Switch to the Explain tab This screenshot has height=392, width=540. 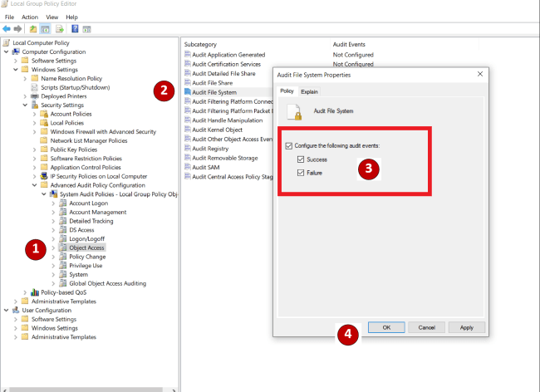click(309, 91)
